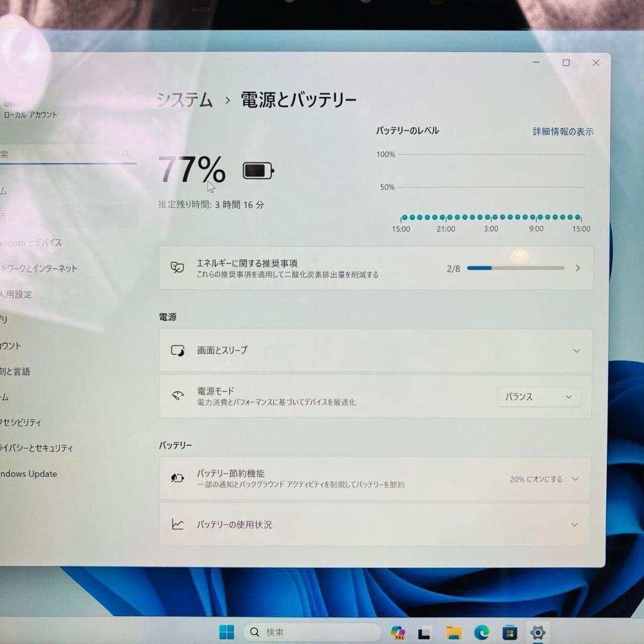The width and height of the screenshot is (644, 644).
Task: Select Windows Update in the sidebar
Action: [29, 473]
